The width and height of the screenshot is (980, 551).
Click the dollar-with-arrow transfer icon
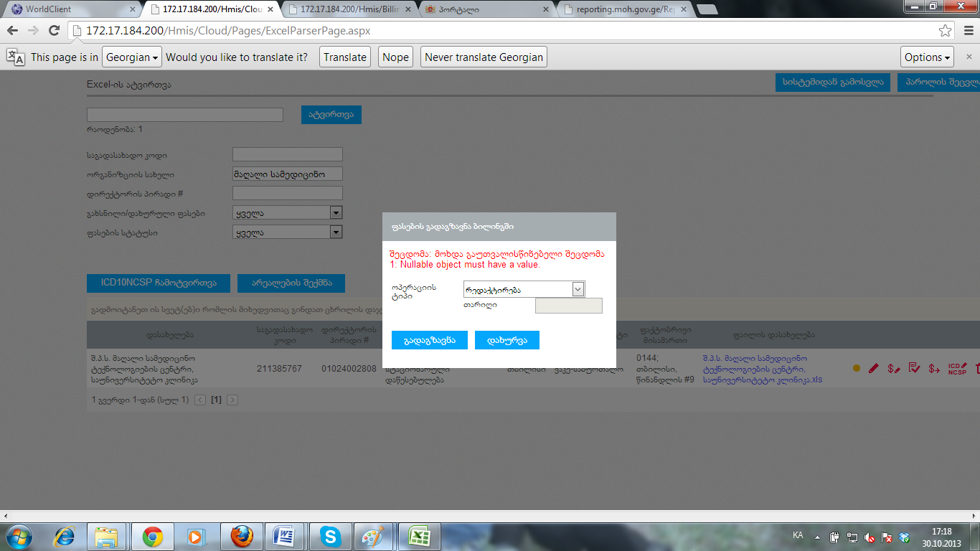coord(934,368)
